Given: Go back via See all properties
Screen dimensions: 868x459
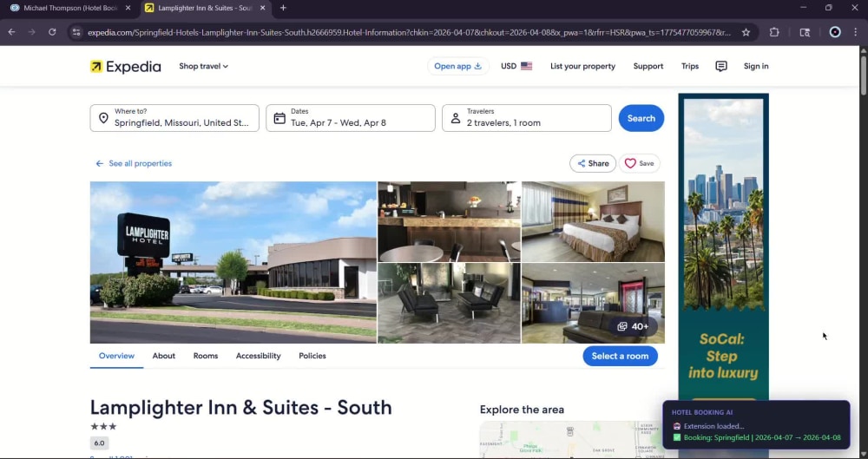Looking at the screenshot, I should 134,163.
